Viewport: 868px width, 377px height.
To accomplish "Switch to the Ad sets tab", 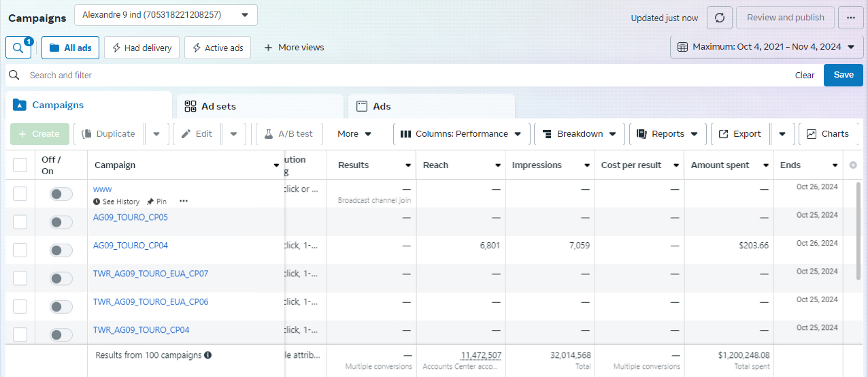I will [260, 106].
